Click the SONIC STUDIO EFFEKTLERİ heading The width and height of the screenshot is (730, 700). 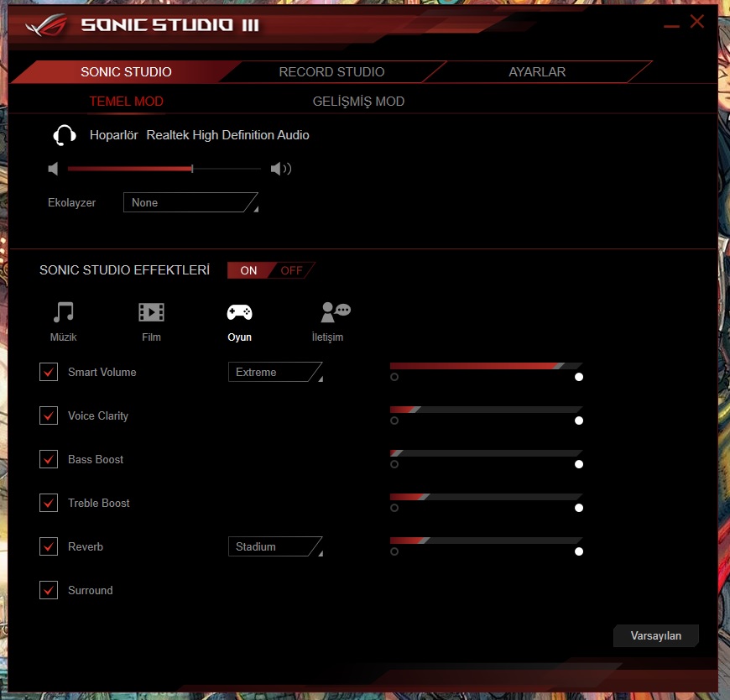pos(125,270)
